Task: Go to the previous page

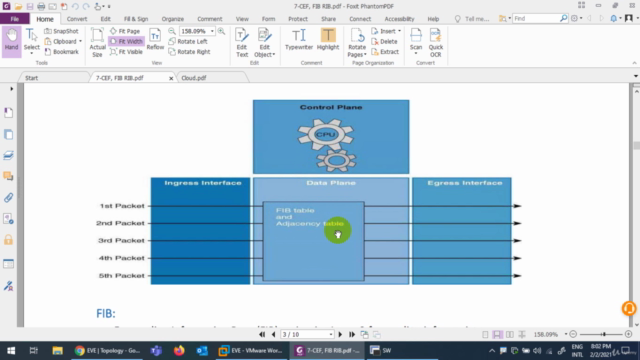Action: tap(273, 334)
